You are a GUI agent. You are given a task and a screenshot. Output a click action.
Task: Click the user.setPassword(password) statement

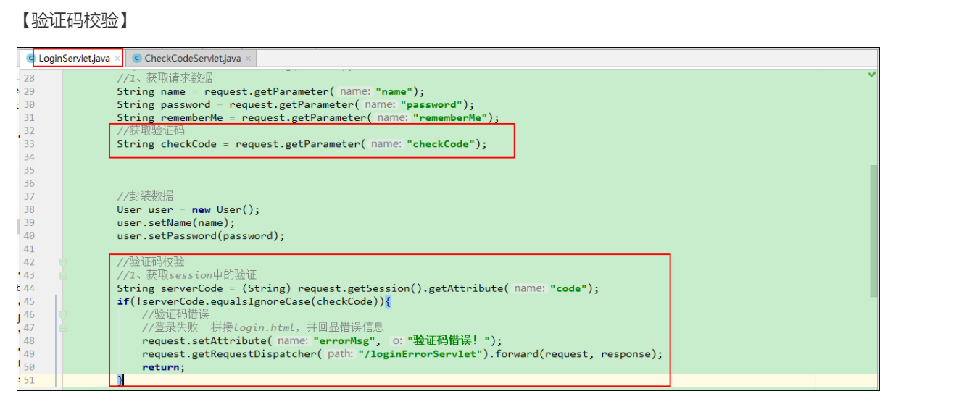(x=201, y=235)
